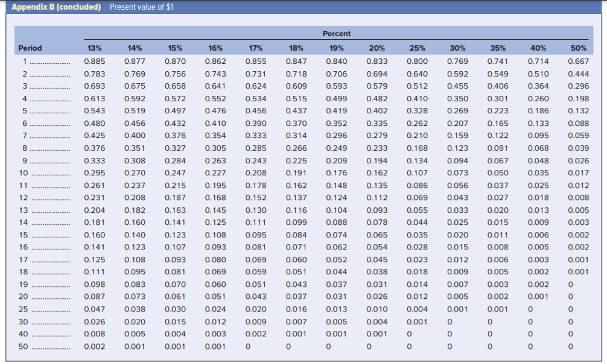Select 0.667 in Period 1 under 50%

pyautogui.click(x=578, y=61)
